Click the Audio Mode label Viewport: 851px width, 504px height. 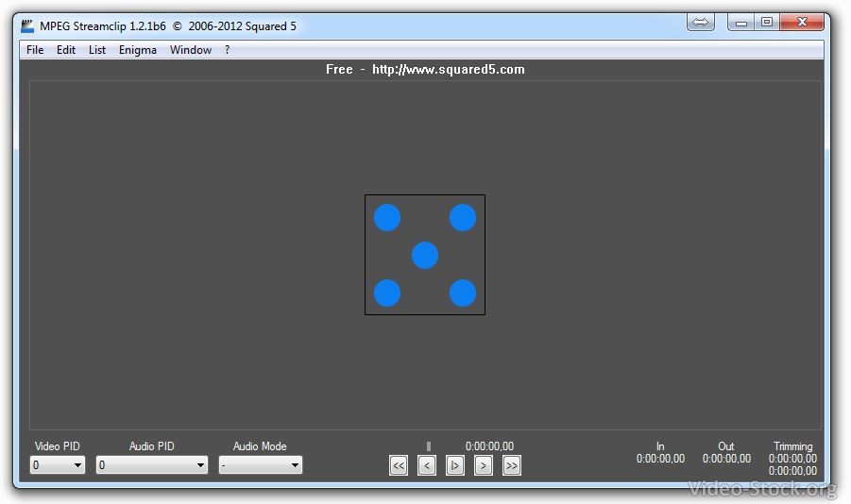pyautogui.click(x=260, y=445)
